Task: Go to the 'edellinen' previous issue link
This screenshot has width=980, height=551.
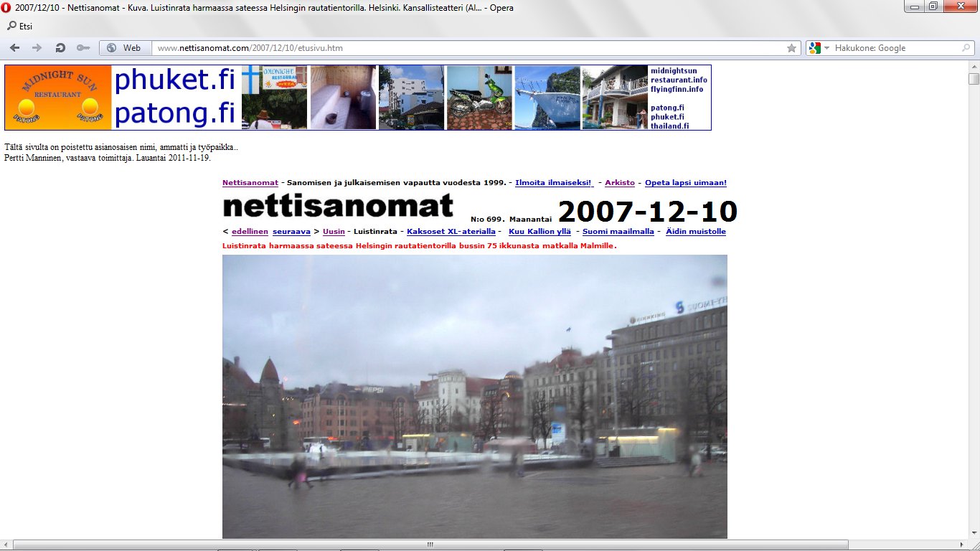Action: coord(250,232)
